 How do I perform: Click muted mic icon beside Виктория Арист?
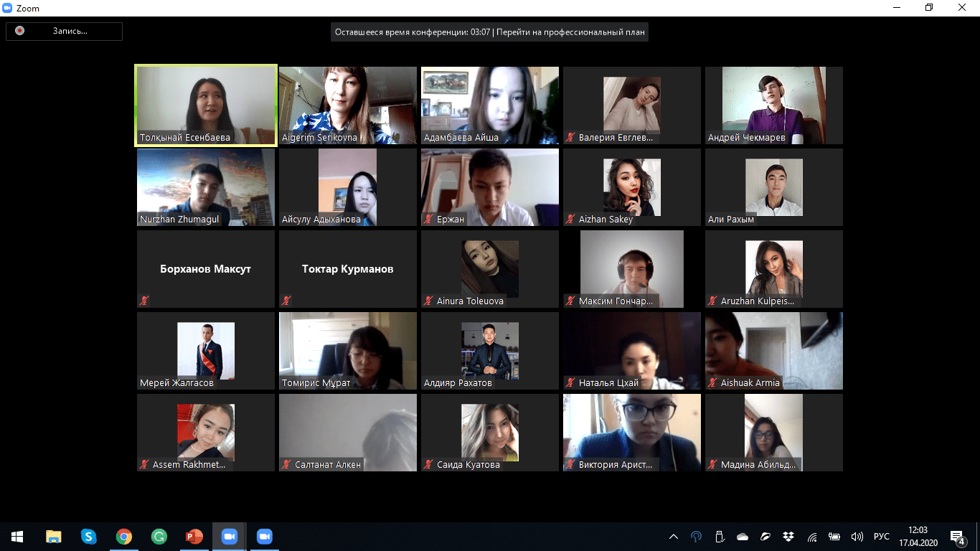pyautogui.click(x=571, y=465)
